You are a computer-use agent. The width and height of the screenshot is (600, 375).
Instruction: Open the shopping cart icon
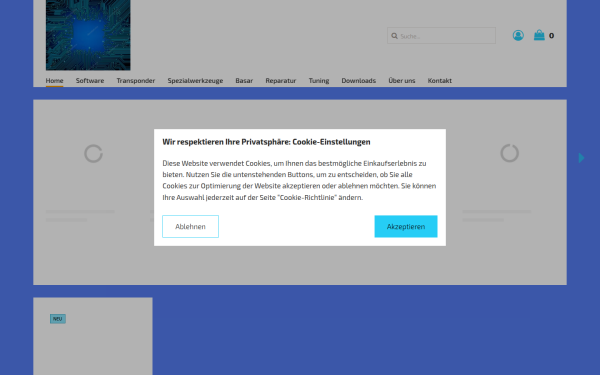[539, 35]
